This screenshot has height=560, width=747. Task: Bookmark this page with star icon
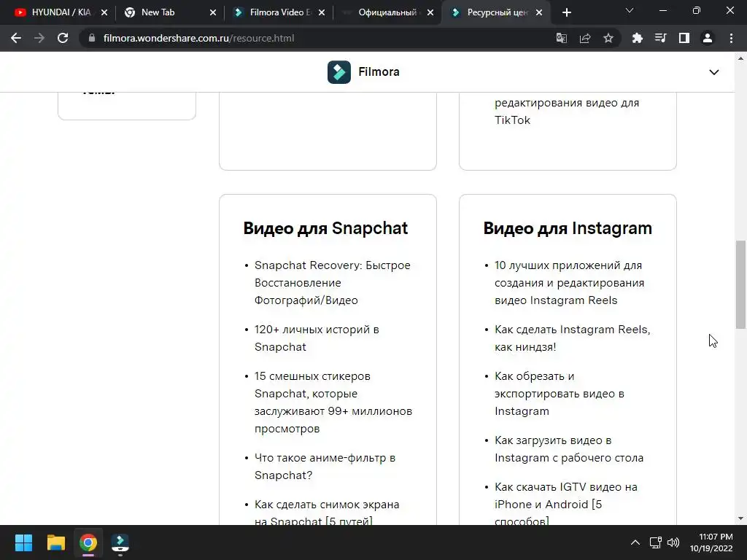pos(608,38)
